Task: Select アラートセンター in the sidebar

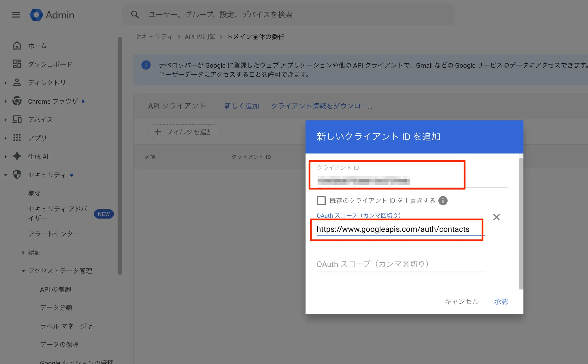Action: (54, 234)
